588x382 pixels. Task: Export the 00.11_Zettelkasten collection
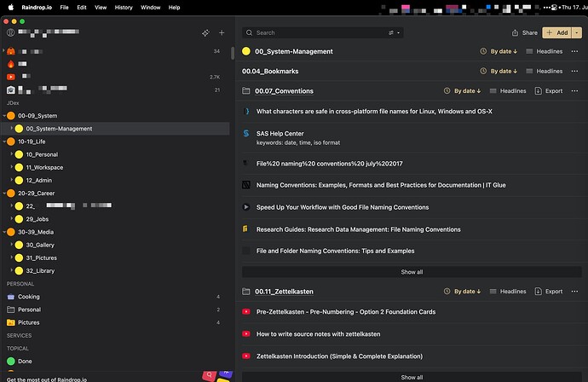[x=549, y=292]
